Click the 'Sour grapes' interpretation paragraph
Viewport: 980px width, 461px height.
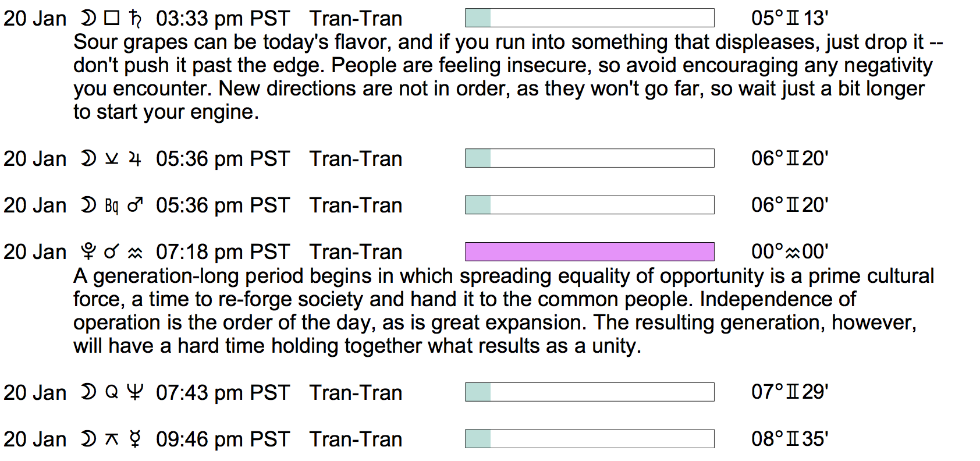(506, 77)
